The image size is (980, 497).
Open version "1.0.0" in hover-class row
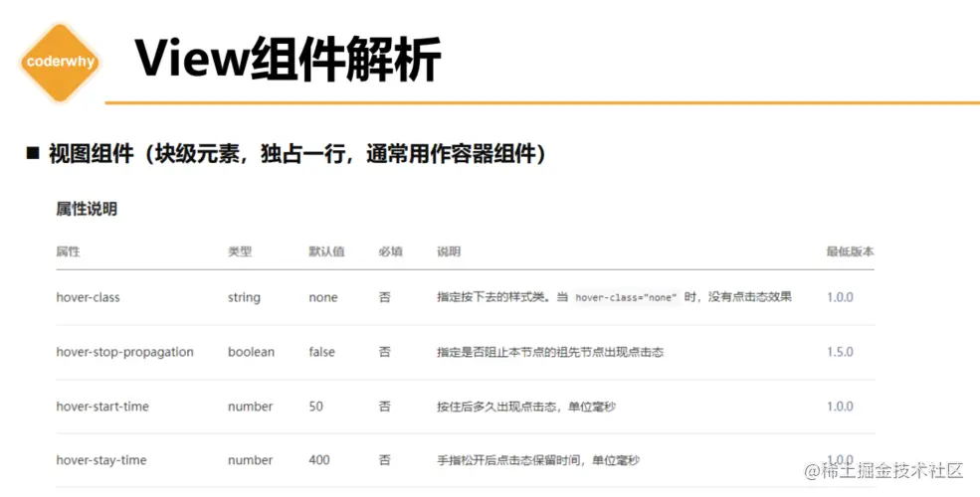[x=840, y=298]
